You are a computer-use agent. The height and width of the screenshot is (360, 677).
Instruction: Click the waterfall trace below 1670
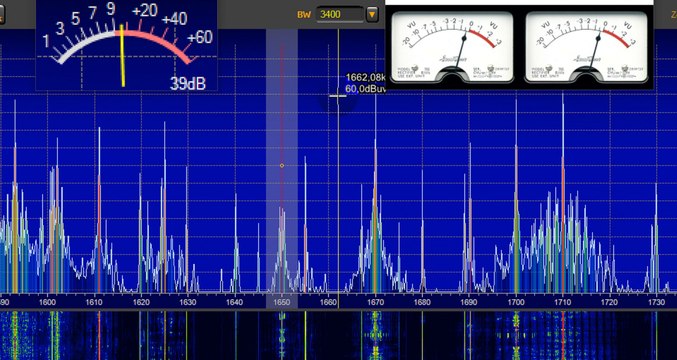[375, 335]
